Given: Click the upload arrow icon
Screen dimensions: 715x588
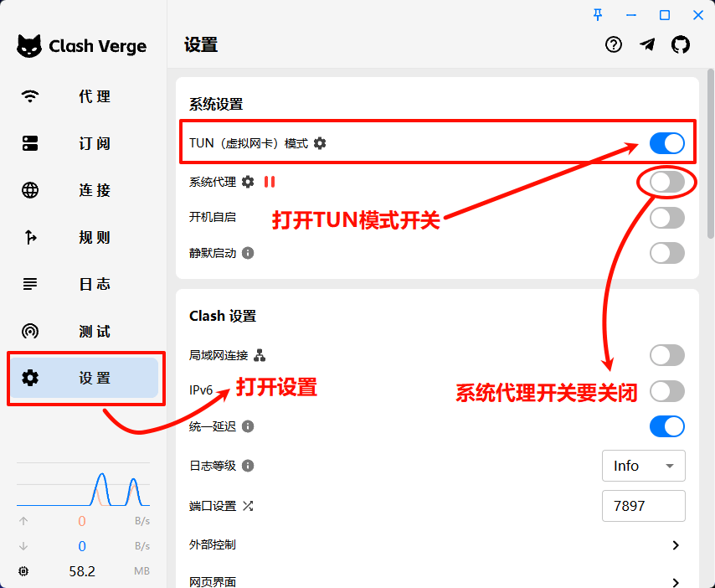Looking at the screenshot, I should click(23, 520).
